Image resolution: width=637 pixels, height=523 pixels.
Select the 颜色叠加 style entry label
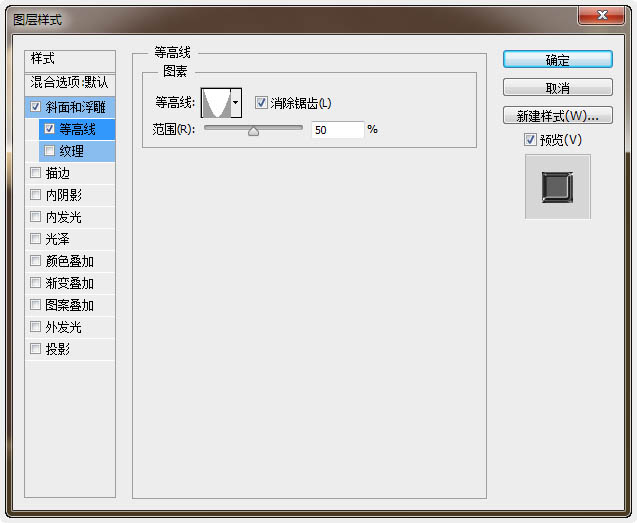pyautogui.click(x=69, y=261)
